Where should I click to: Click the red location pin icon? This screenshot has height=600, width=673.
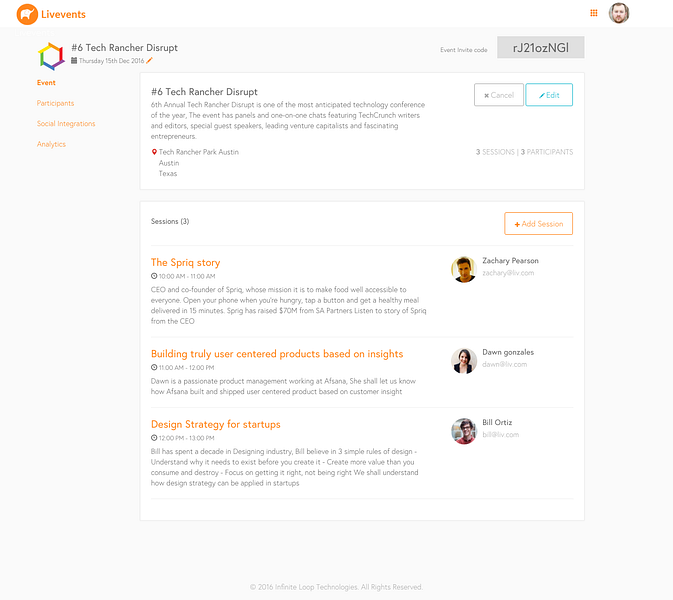[154, 152]
